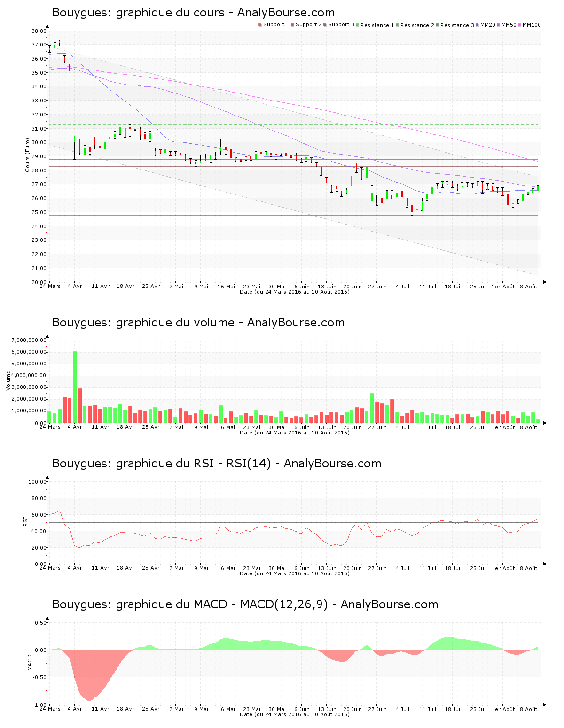Select the 'Résistance 2' legend label
Image resolution: width=564 pixels, height=728 pixels.
pyautogui.click(x=417, y=25)
